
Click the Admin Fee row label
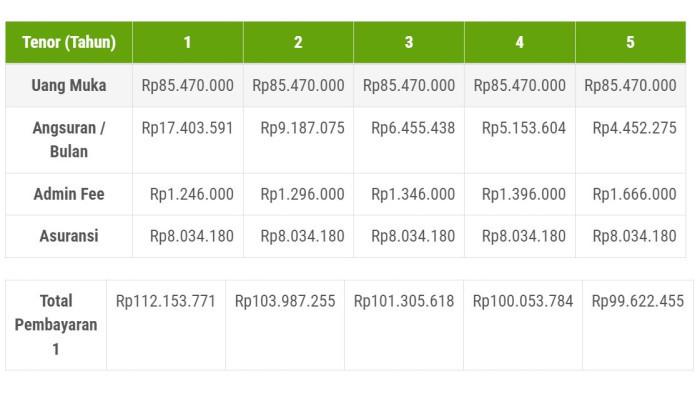69,194
